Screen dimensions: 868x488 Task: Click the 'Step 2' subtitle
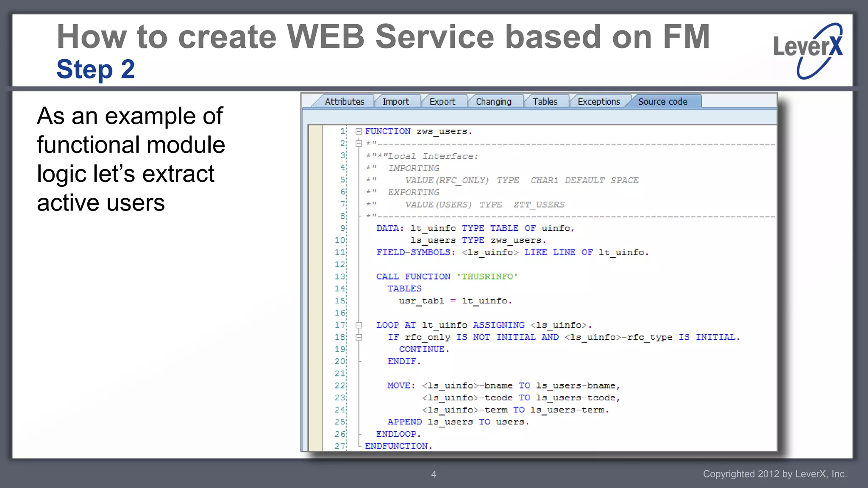point(96,69)
